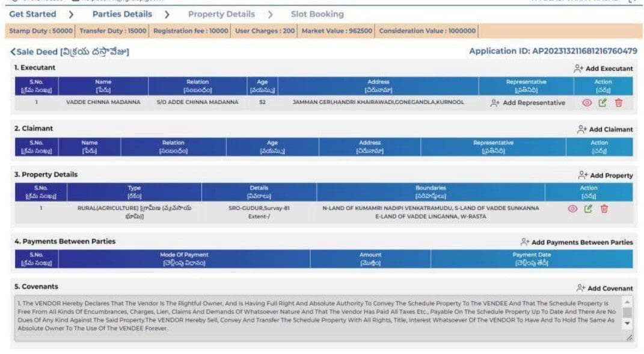Go to Slot Booking step
This screenshot has height=354, width=644.
317,14
